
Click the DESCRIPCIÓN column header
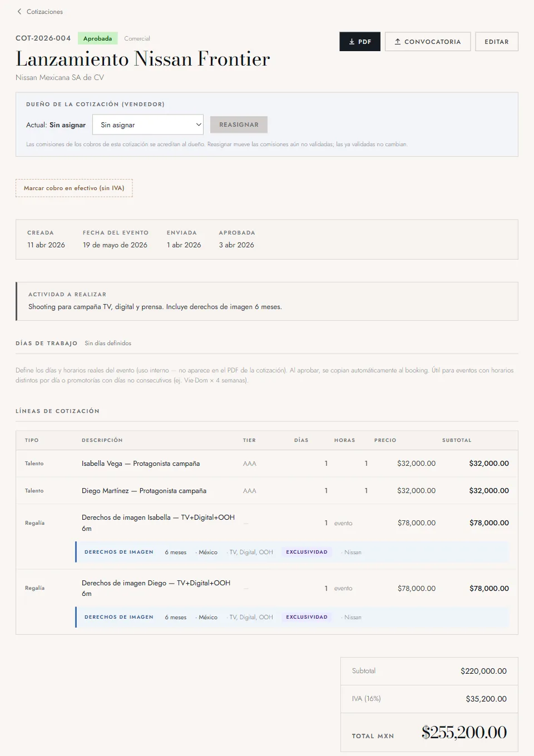click(102, 440)
